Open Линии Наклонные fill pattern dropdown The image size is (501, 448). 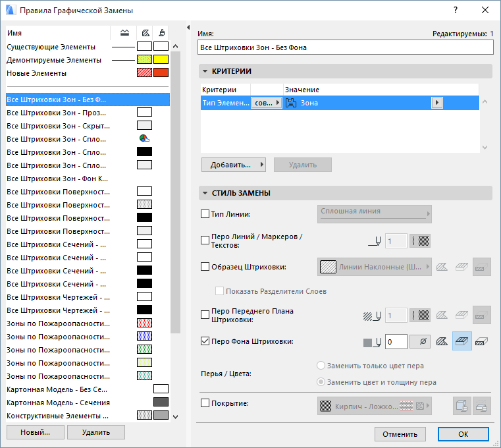click(x=375, y=267)
